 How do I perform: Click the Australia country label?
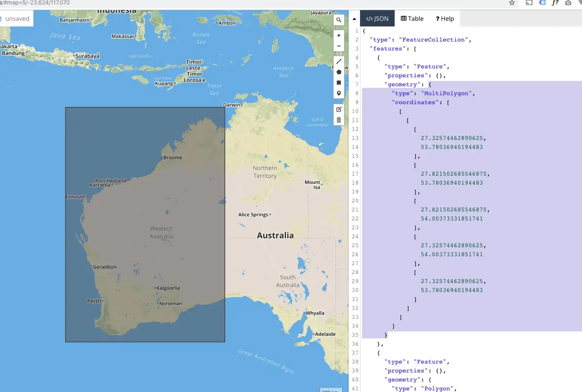(275, 235)
